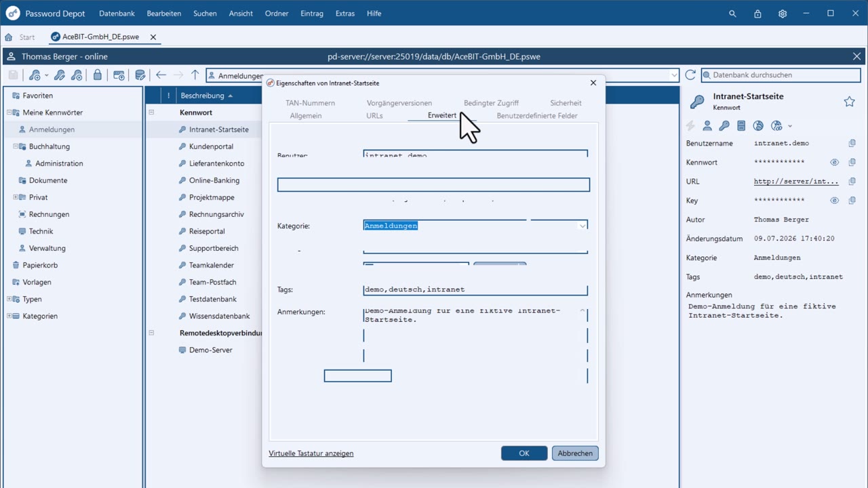
Task: Open settings via the gear icon
Action: point(783,14)
